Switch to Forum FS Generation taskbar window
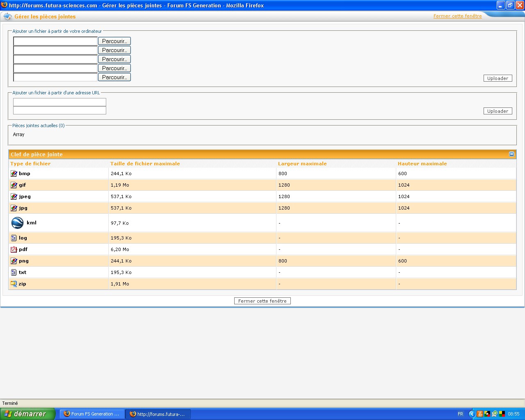 [x=92, y=414]
